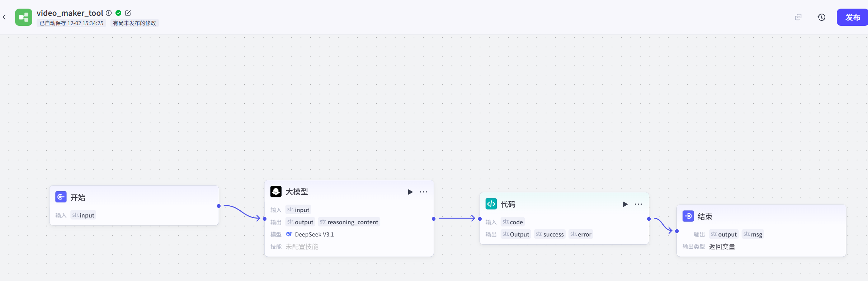Click the duplicate workflow icon
This screenshot has width=868, height=281.
pyautogui.click(x=798, y=17)
